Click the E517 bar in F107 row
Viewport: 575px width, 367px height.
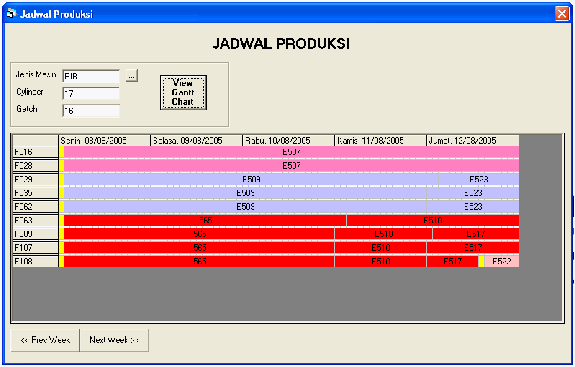click(x=473, y=248)
